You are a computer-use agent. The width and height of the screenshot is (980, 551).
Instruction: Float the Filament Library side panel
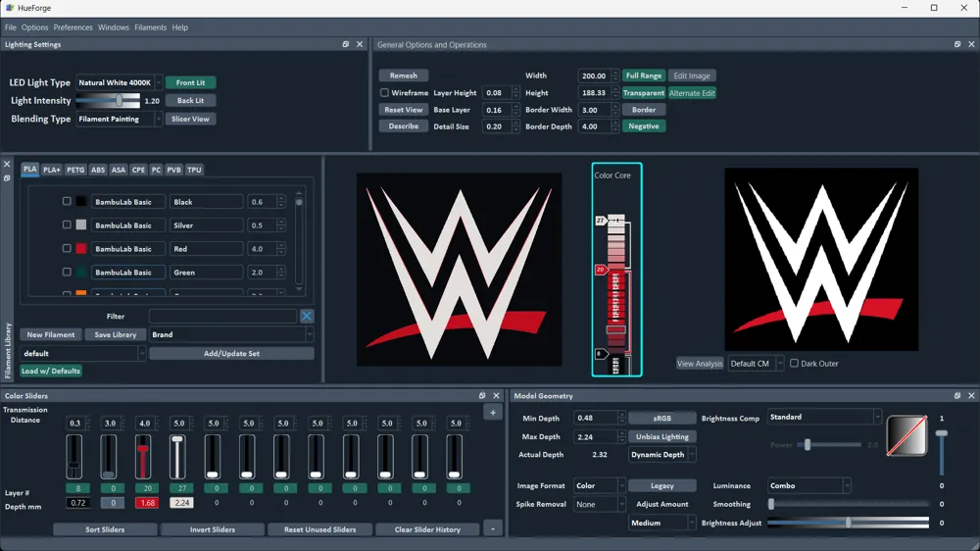7,178
